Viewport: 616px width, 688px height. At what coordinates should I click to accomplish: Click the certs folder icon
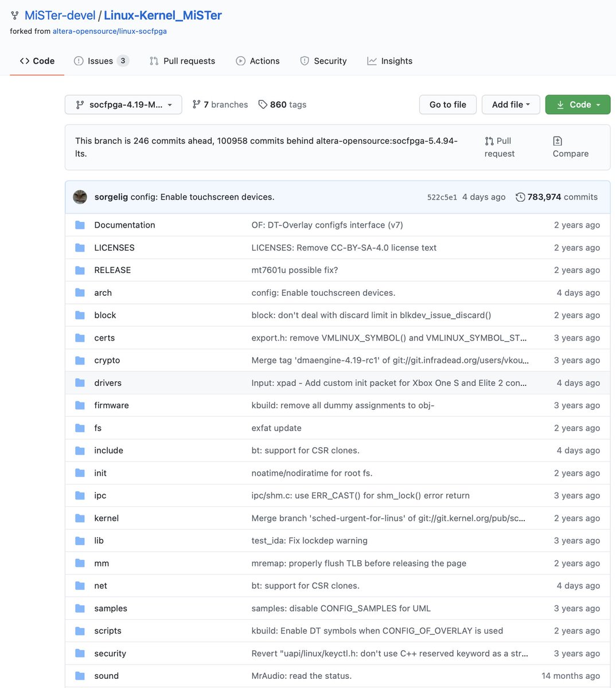pos(80,338)
